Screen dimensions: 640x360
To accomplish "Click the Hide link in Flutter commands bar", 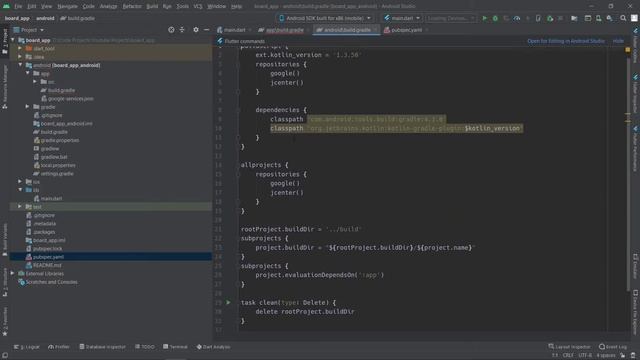I will [x=618, y=41].
